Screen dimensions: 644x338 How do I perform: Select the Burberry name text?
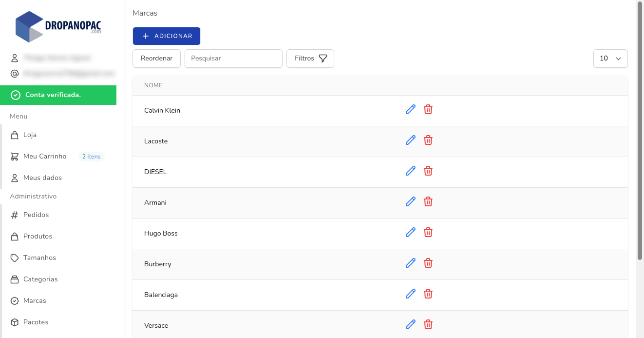coord(158,264)
